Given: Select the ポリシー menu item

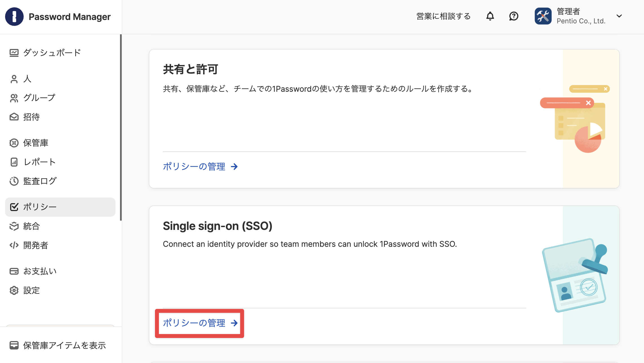Looking at the screenshot, I should (x=60, y=207).
